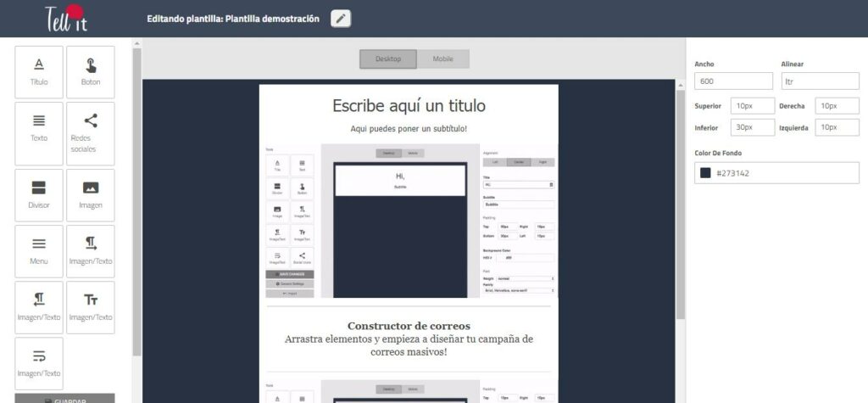Switch preview to Desktop view
Screen dimensions: 868x403
point(388,59)
